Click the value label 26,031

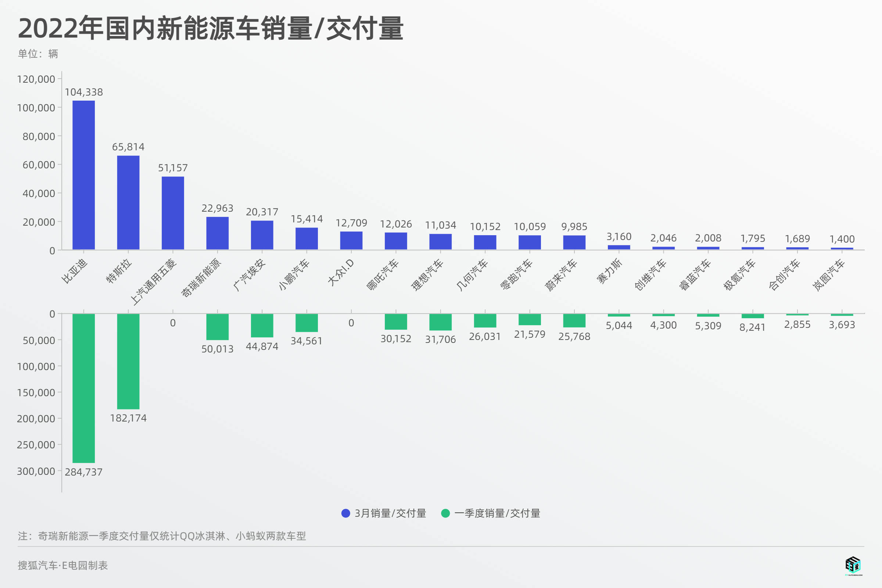tap(485, 337)
